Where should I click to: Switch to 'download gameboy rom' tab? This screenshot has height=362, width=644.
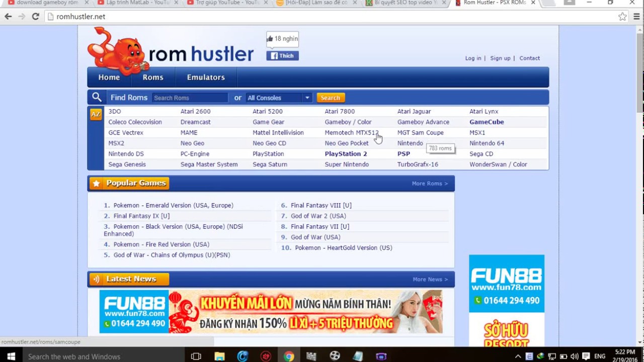[46, 3]
